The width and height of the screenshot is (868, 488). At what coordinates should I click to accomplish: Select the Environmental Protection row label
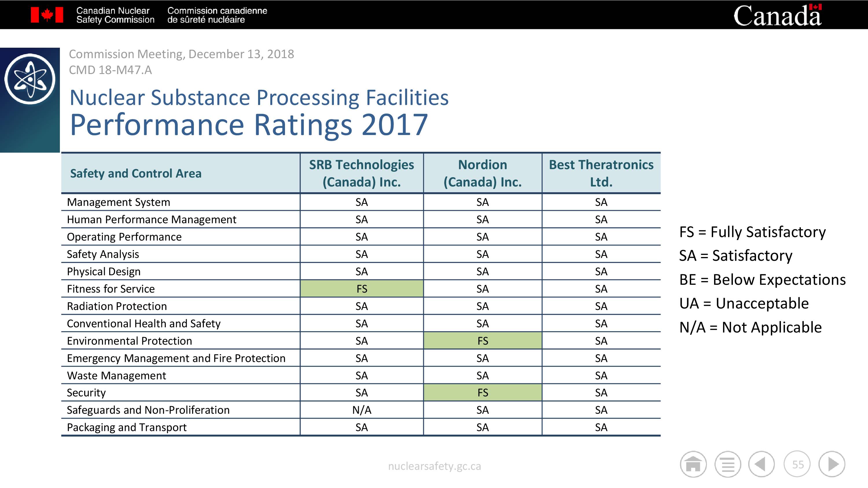(129, 341)
